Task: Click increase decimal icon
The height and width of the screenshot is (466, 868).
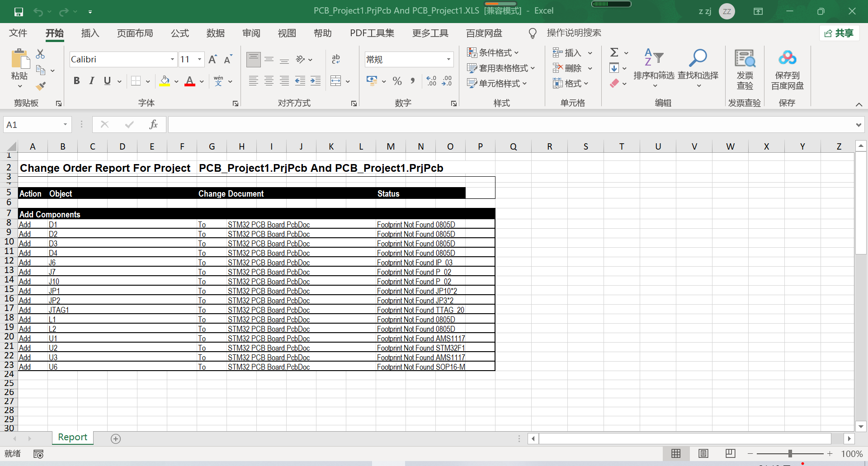Action: tap(432, 81)
